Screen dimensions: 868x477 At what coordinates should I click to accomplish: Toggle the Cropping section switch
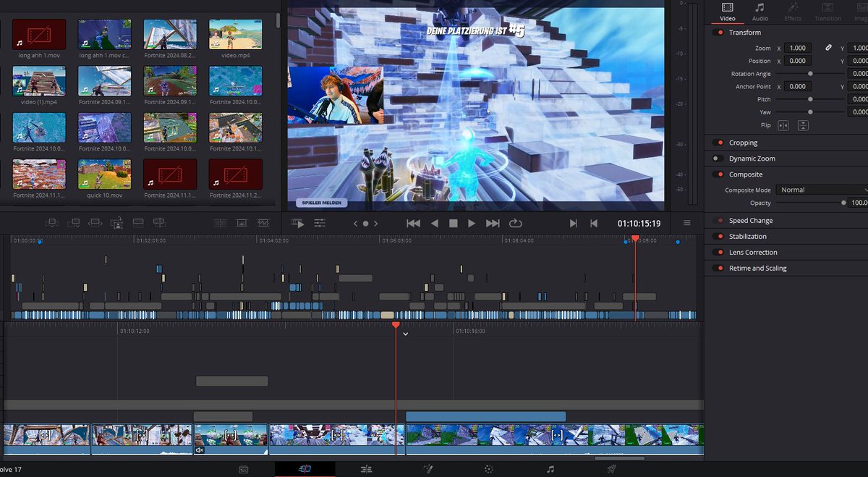coord(718,143)
